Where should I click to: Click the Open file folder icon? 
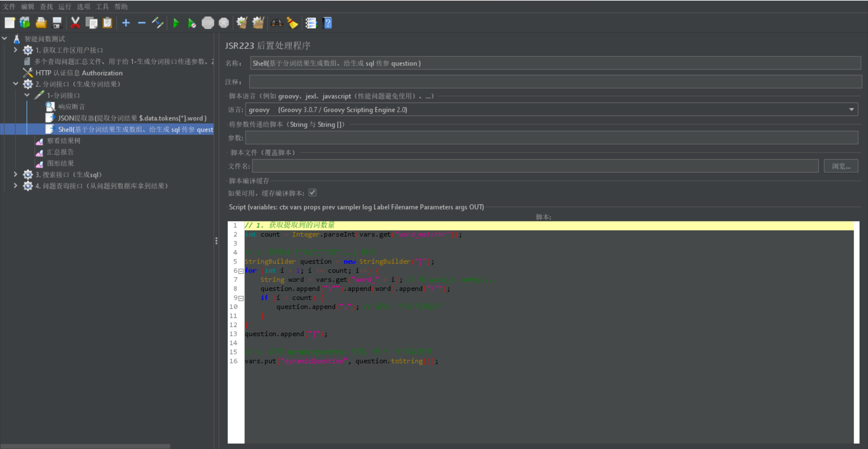pos(41,23)
